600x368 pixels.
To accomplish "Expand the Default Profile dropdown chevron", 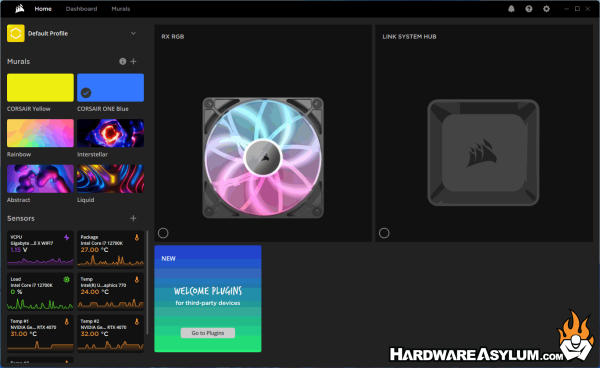I will point(133,33).
